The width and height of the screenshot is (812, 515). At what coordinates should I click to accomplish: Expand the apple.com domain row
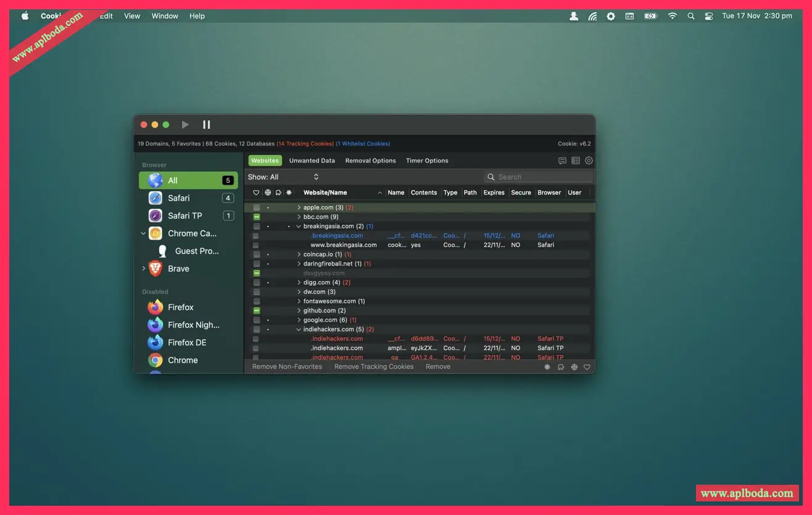(x=299, y=208)
